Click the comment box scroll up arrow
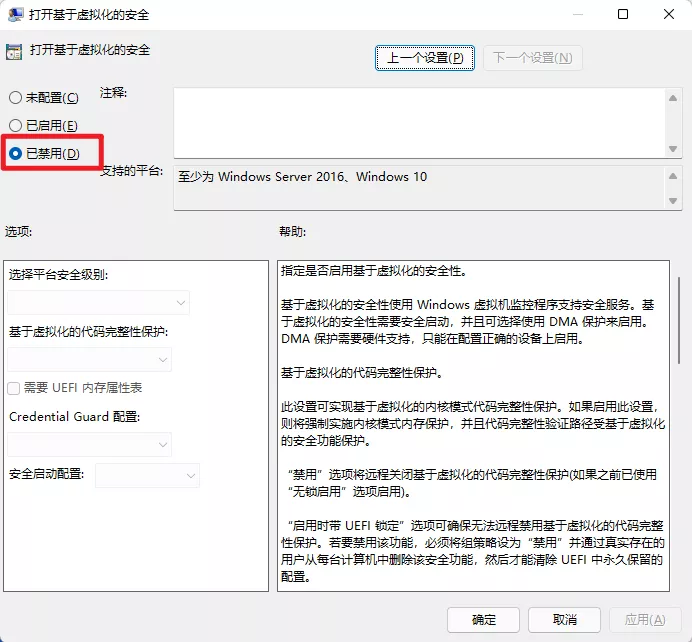 coord(673,98)
